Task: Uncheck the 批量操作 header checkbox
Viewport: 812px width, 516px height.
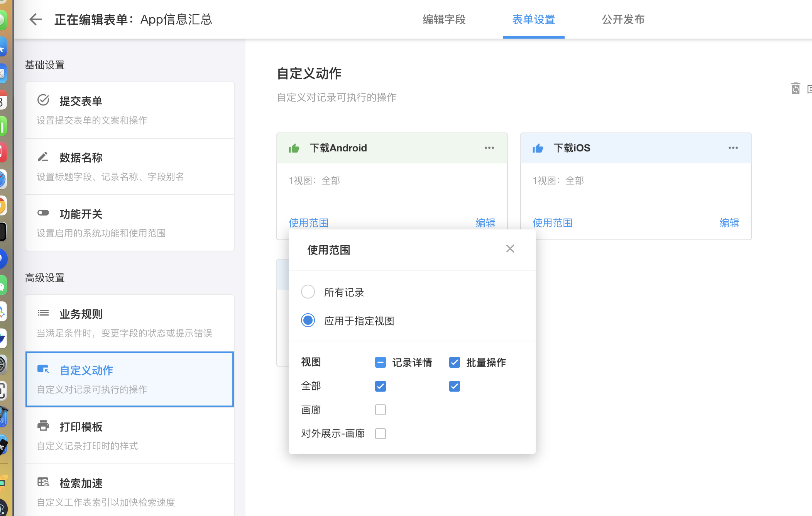Action: pos(455,362)
